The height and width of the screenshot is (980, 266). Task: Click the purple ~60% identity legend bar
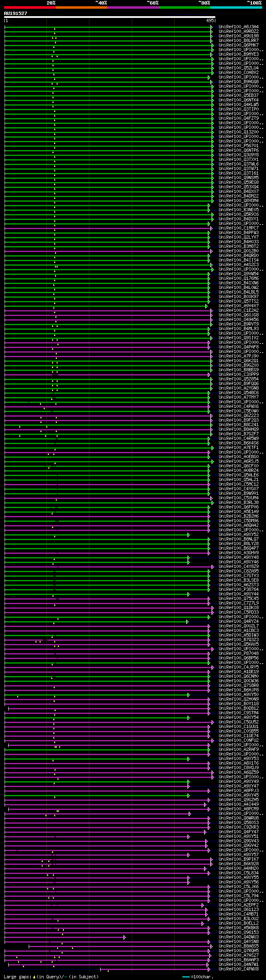click(133, 7)
